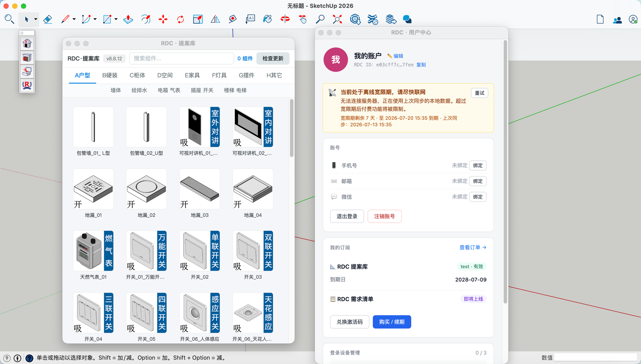Select the Rotate tool
The image size is (641, 364).
[x=180, y=19]
